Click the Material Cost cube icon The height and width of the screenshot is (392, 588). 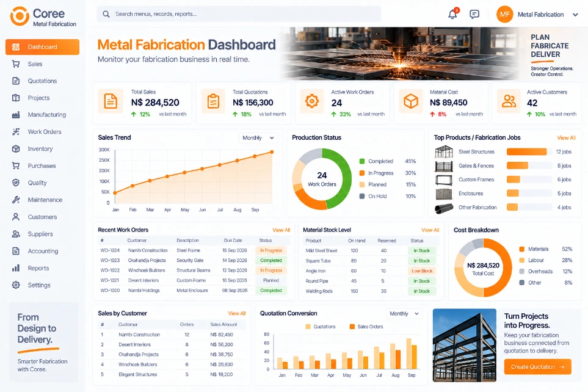point(411,101)
